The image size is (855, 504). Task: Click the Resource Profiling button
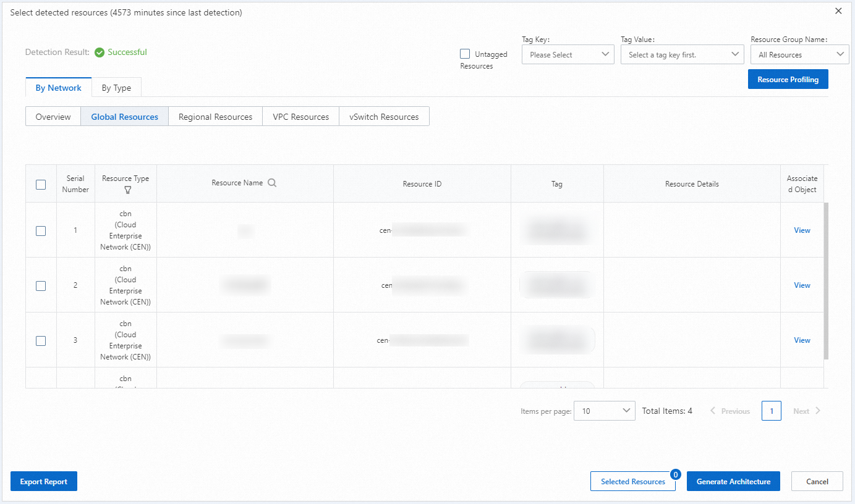[x=788, y=80]
